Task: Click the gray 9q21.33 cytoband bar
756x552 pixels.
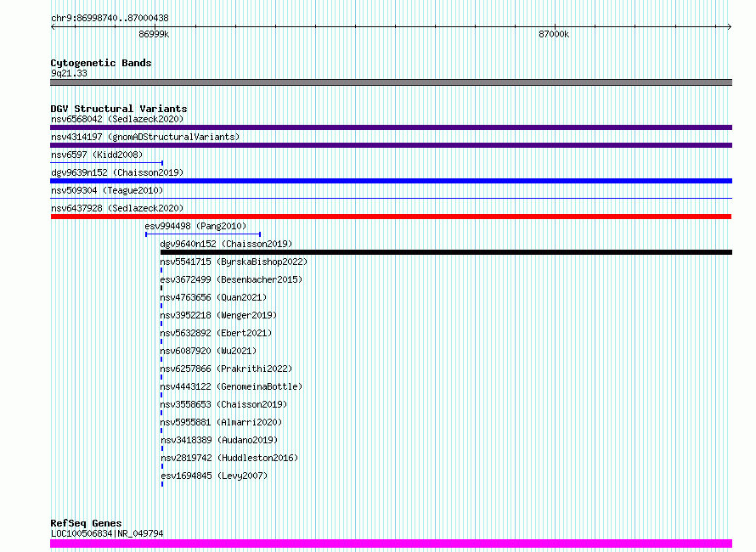Action: point(391,82)
